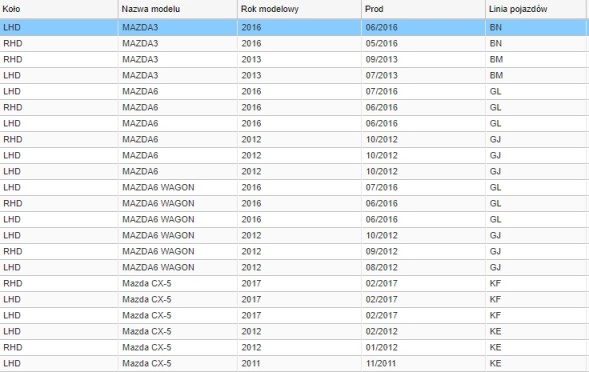Click the 02/2012 production date cell
This screenshot has height=372, width=589.
pyautogui.click(x=381, y=331)
